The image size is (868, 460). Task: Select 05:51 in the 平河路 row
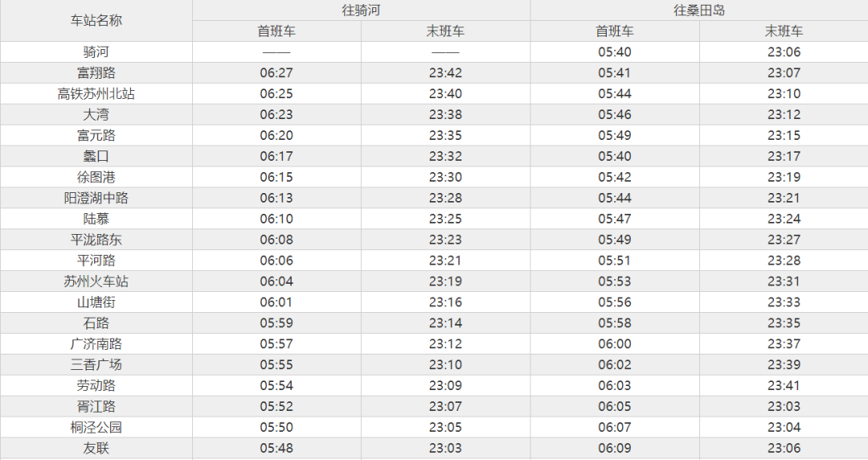click(615, 261)
